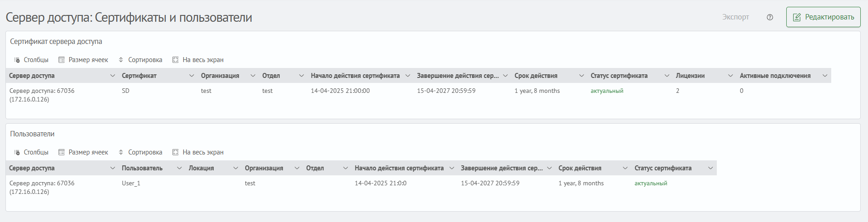
Task: Open Размер ячеек in the Пользователи table
Action: (x=84, y=152)
